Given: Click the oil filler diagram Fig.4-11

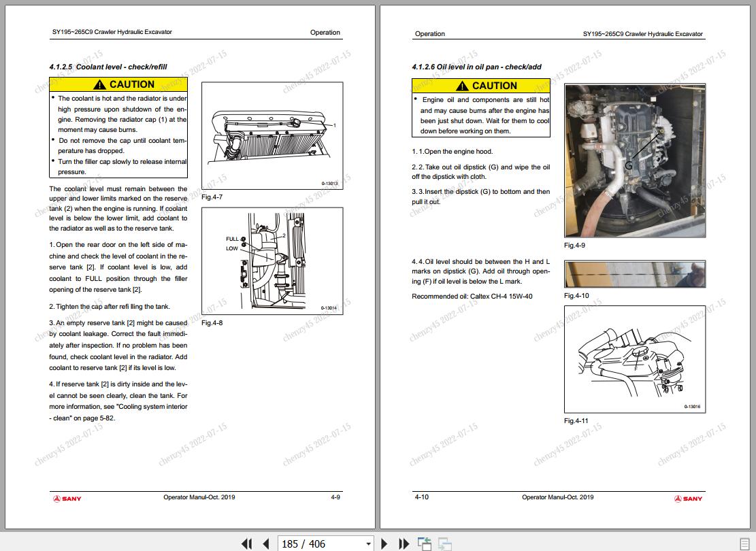Looking at the screenshot, I should [634, 359].
